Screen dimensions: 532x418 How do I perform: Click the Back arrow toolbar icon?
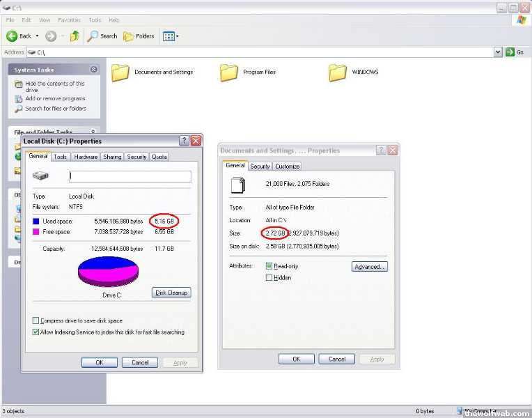(x=12, y=36)
